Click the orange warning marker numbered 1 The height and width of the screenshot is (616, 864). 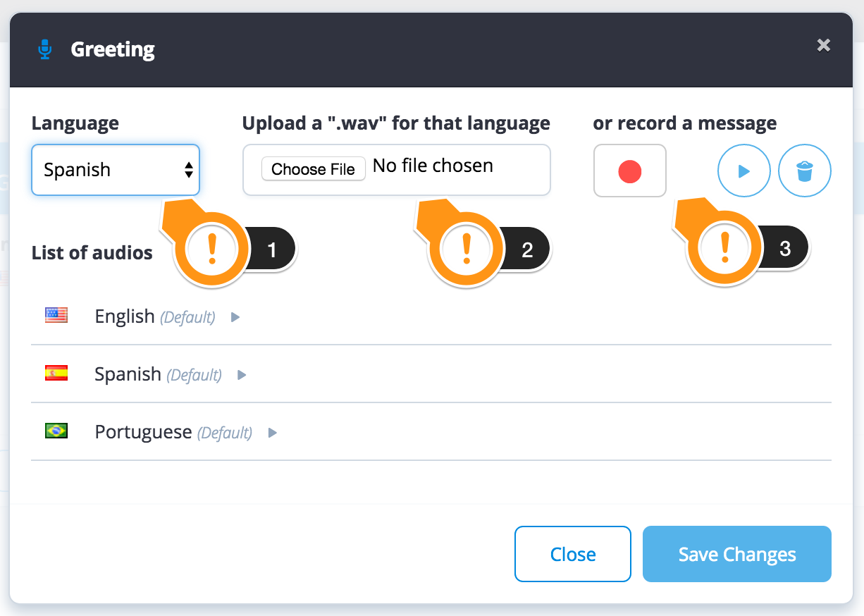click(214, 250)
